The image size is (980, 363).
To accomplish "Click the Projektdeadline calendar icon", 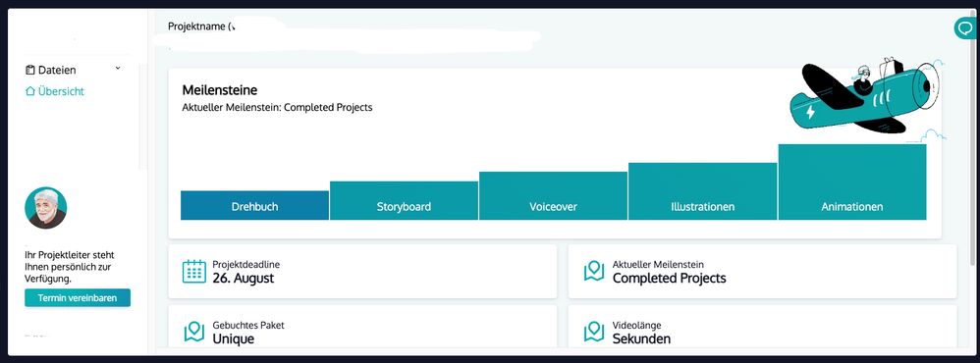I will point(194,271).
